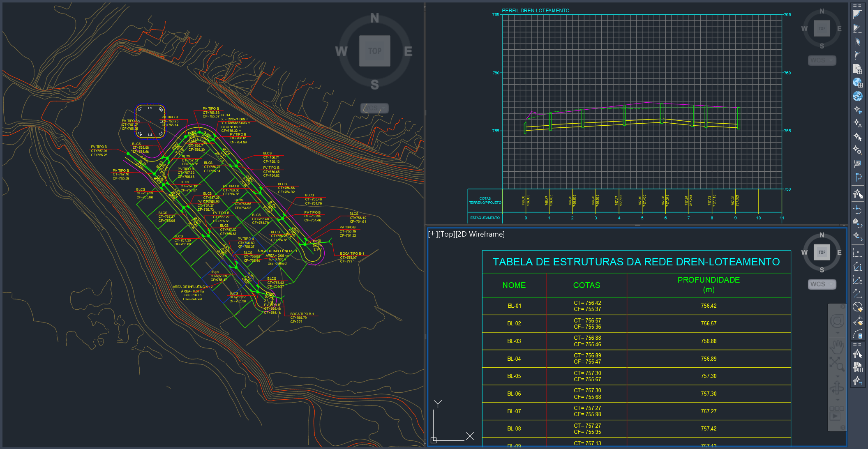Click the BL-04 name cell
This screenshot has width=868, height=449.
coord(514,359)
